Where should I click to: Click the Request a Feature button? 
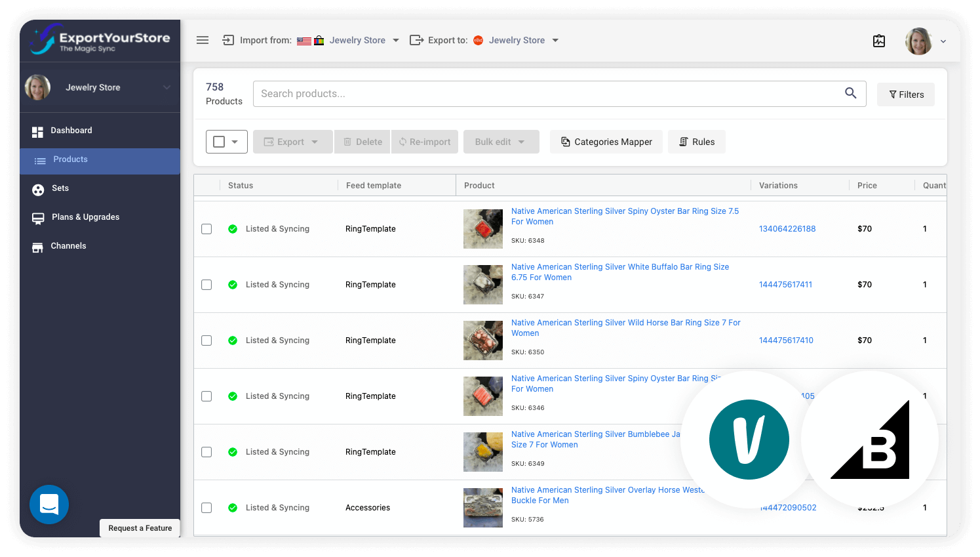pyautogui.click(x=140, y=528)
